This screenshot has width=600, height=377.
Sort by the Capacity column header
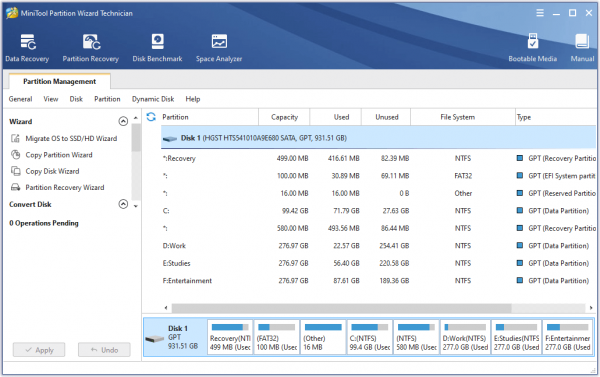click(284, 117)
